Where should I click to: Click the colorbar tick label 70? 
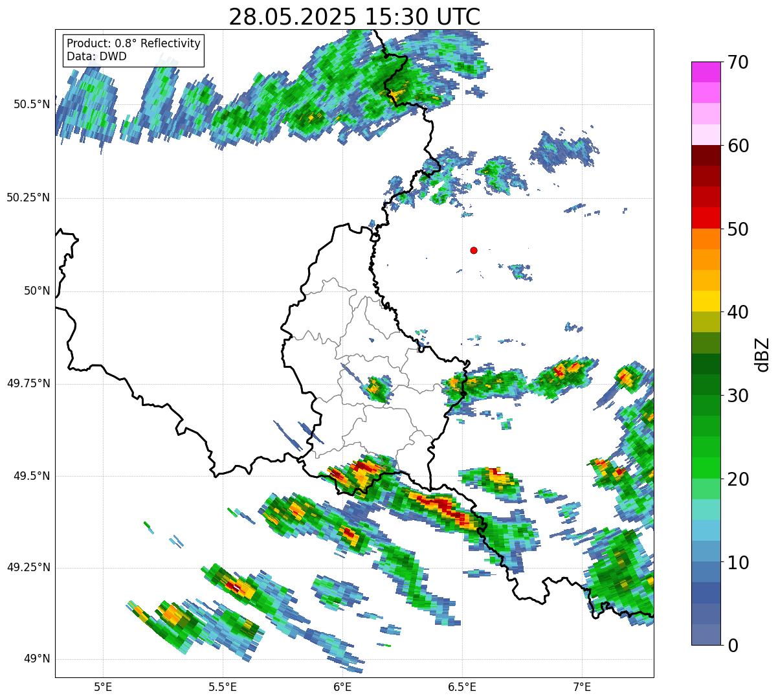[738, 62]
